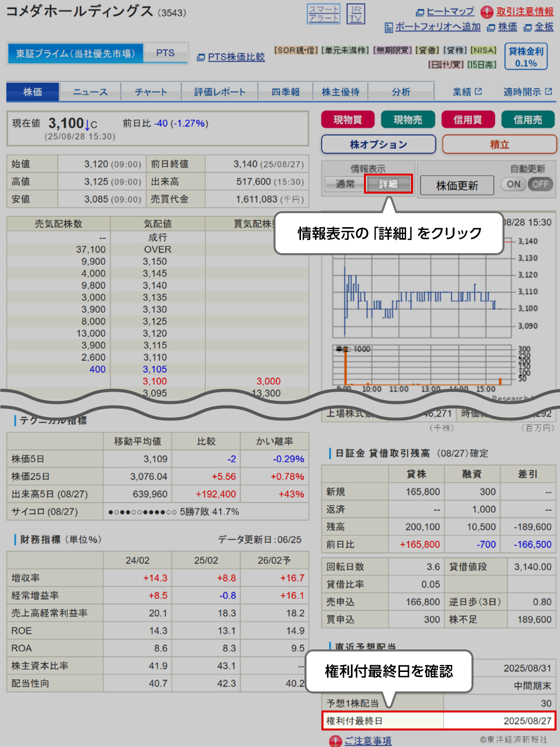
Task: Click the 成行 row in quote board
Action: click(157, 237)
